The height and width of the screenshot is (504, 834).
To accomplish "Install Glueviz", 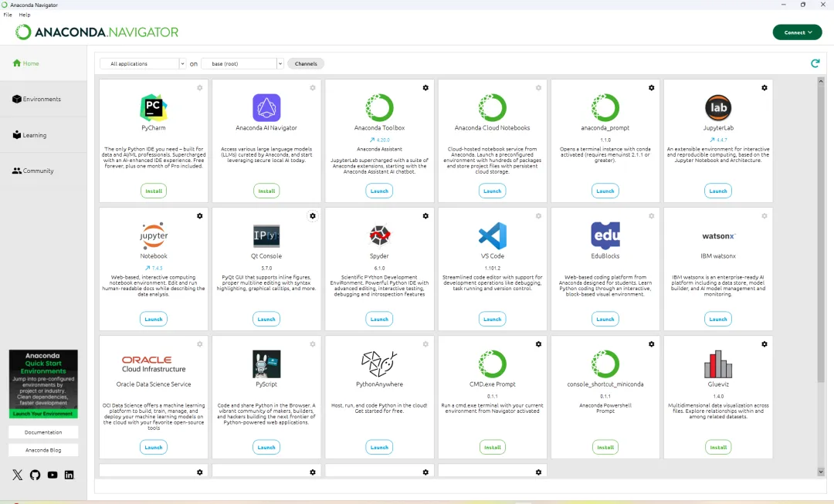I will pos(718,447).
